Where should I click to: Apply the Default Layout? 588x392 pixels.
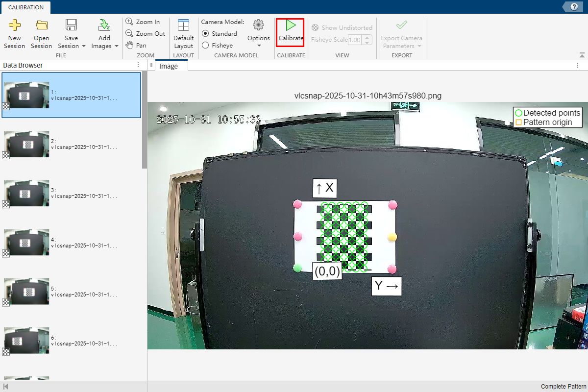tap(184, 34)
